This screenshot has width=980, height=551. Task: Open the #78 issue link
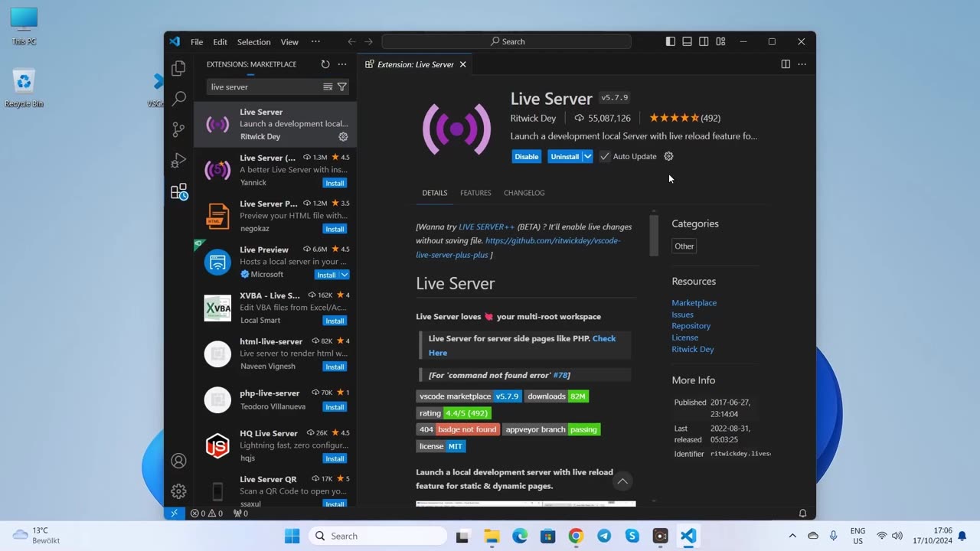pos(560,375)
